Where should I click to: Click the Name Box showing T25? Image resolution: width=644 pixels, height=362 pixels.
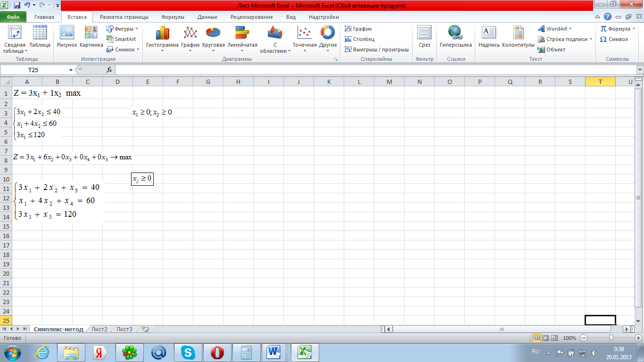(x=33, y=70)
